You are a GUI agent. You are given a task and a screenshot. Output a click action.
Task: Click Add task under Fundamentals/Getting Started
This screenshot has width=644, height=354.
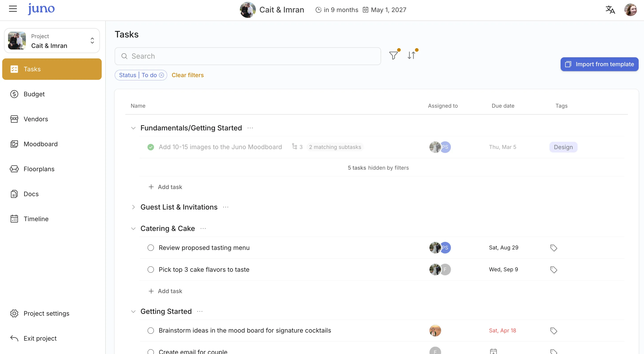point(165,187)
